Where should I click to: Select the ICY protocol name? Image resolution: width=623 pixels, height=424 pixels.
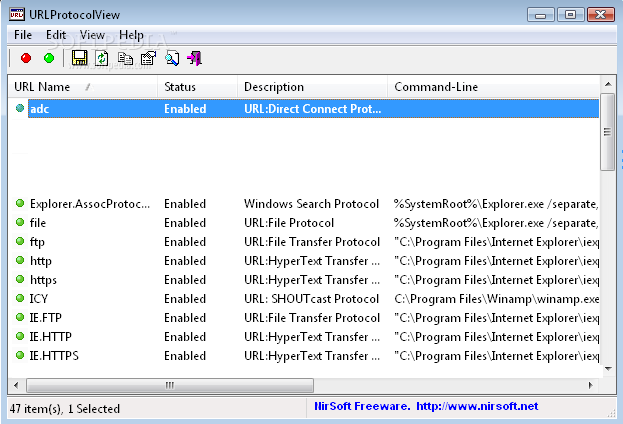tap(39, 298)
